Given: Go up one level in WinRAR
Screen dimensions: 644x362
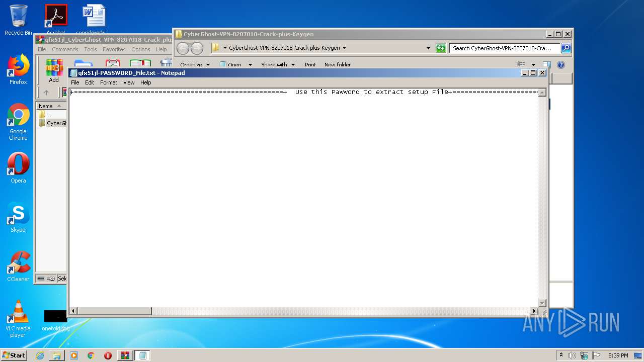Looking at the screenshot, I should tap(46, 93).
